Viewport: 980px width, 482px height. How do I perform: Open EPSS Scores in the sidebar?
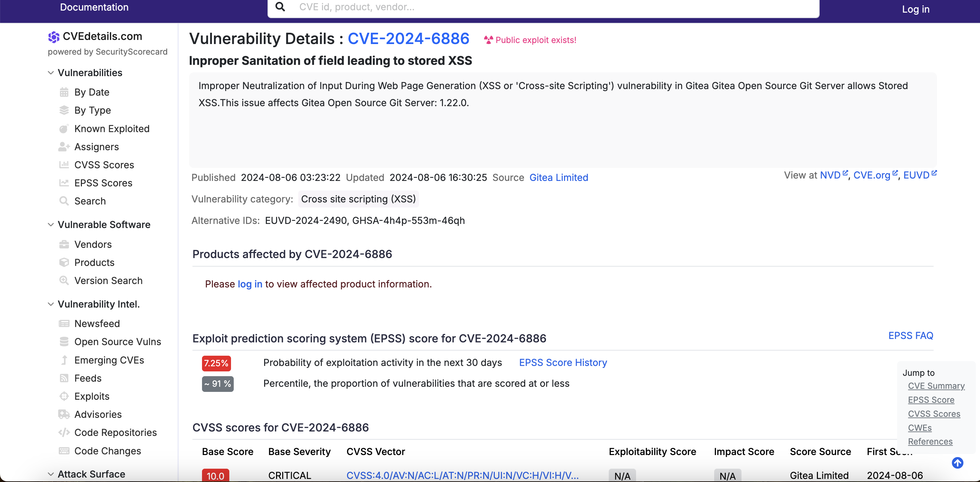coord(103,183)
